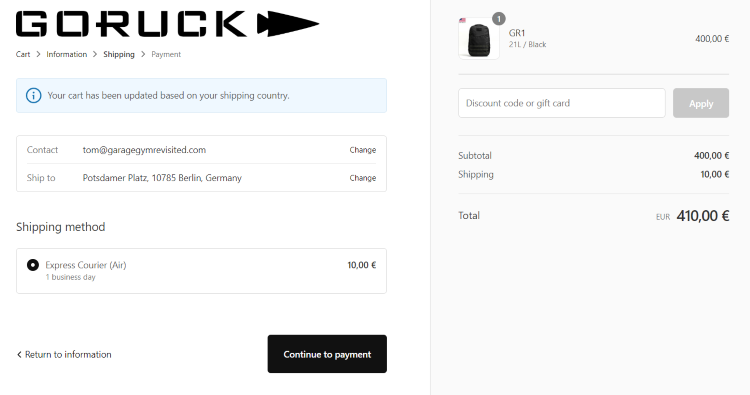The height and width of the screenshot is (395, 750).
Task: Click the chevron before Payment breadcrumb
Action: coord(143,54)
